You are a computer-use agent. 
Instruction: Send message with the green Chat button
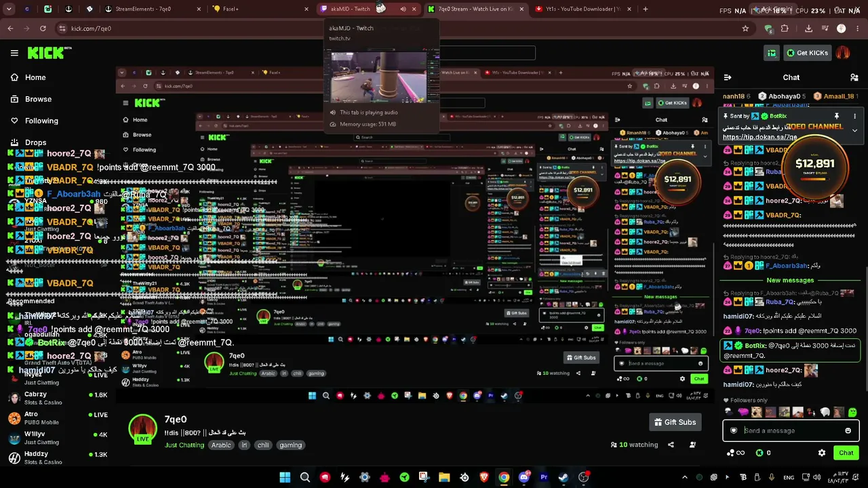point(846,453)
